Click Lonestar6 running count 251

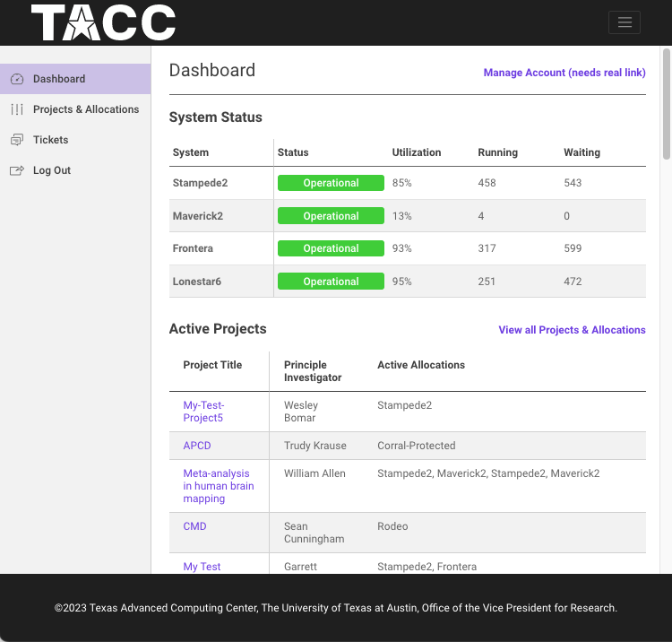click(487, 282)
